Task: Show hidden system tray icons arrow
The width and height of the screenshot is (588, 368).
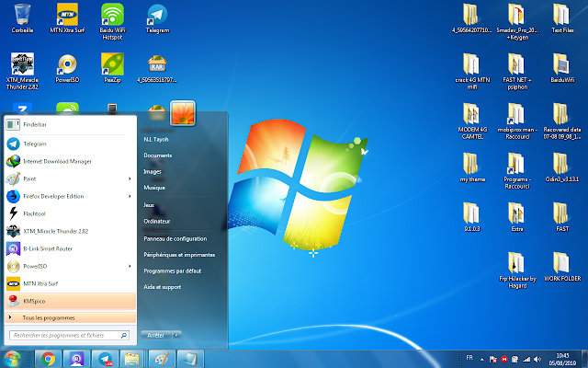Action: (x=481, y=360)
